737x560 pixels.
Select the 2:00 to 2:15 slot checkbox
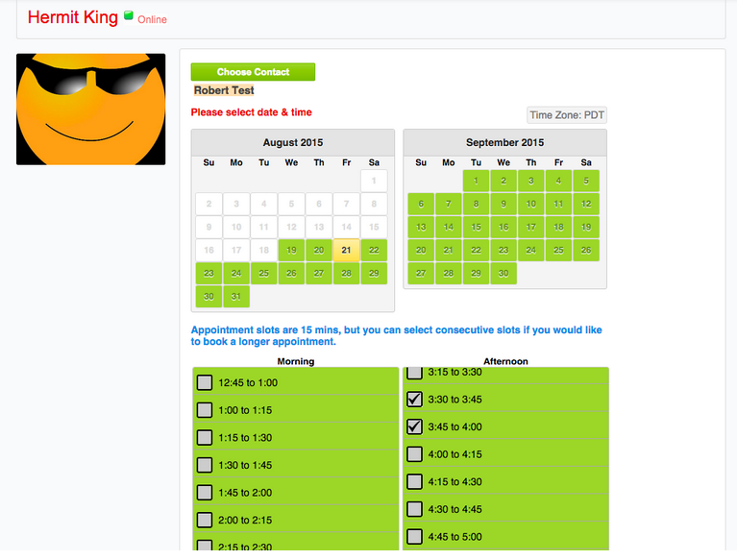[205, 520]
